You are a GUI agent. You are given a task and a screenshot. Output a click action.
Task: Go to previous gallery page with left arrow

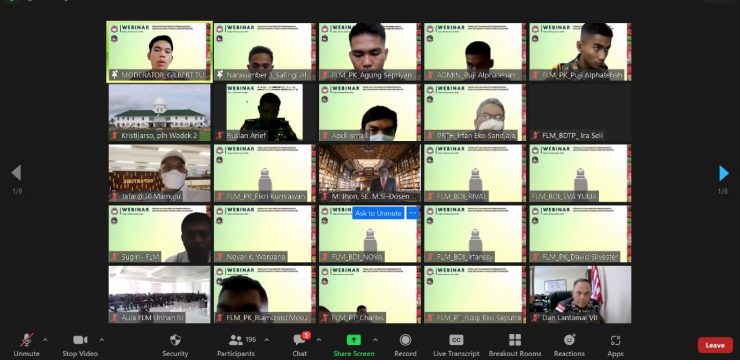pyautogui.click(x=16, y=173)
